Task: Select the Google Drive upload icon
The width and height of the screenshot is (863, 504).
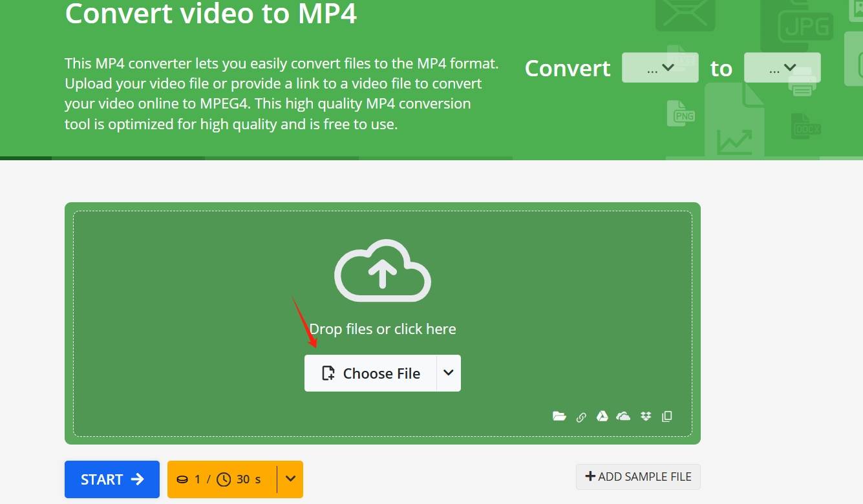Action: point(602,416)
